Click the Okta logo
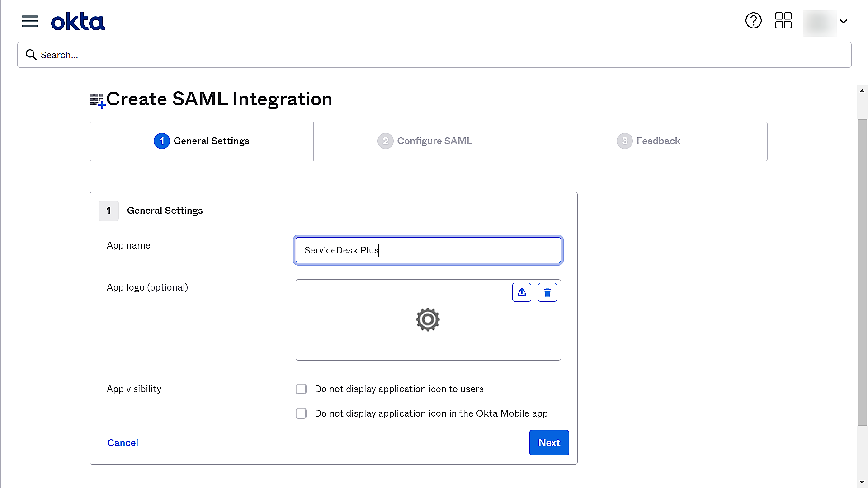 [78, 21]
